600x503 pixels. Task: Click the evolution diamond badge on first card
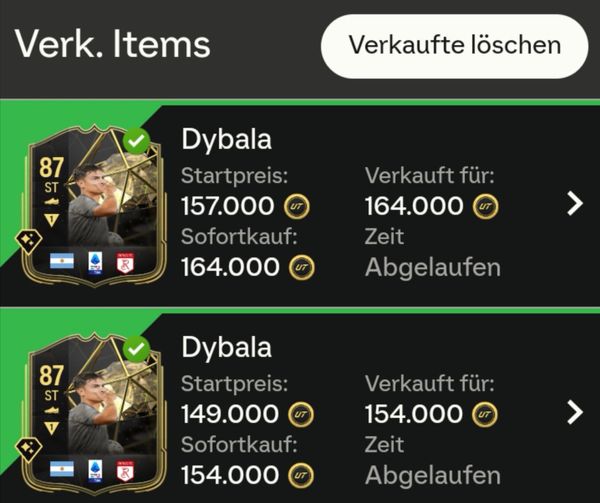tap(29, 241)
